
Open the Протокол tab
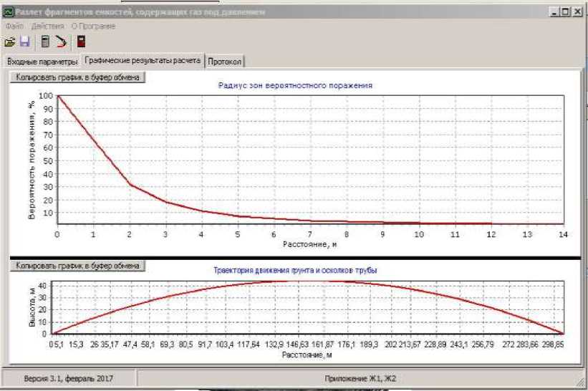[224, 62]
